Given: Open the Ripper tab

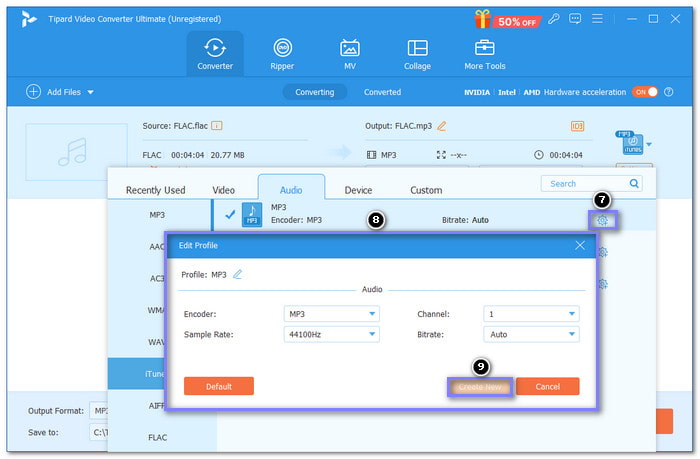Looking at the screenshot, I should (282, 54).
